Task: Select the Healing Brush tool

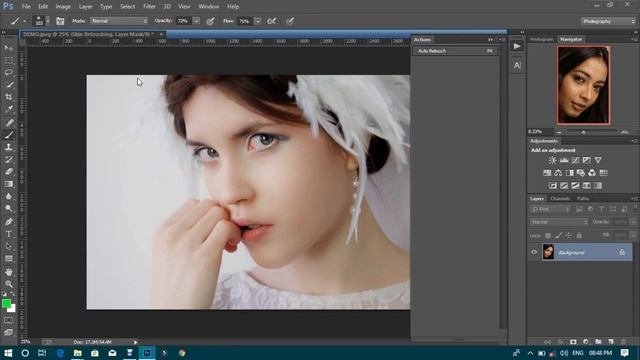Action: 9,122
